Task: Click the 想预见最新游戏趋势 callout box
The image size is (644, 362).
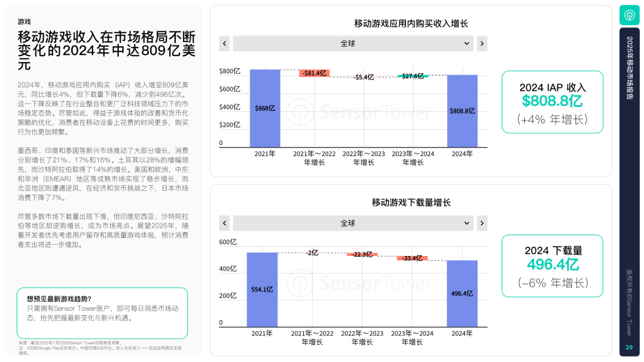Action: coord(102,313)
